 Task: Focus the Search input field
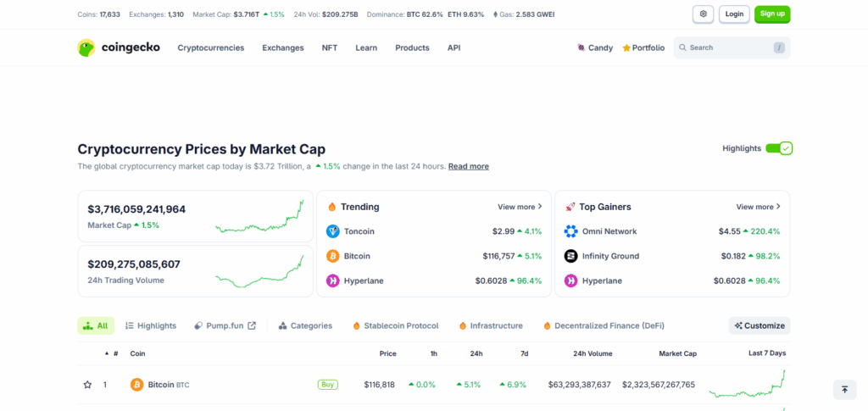click(732, 47)
